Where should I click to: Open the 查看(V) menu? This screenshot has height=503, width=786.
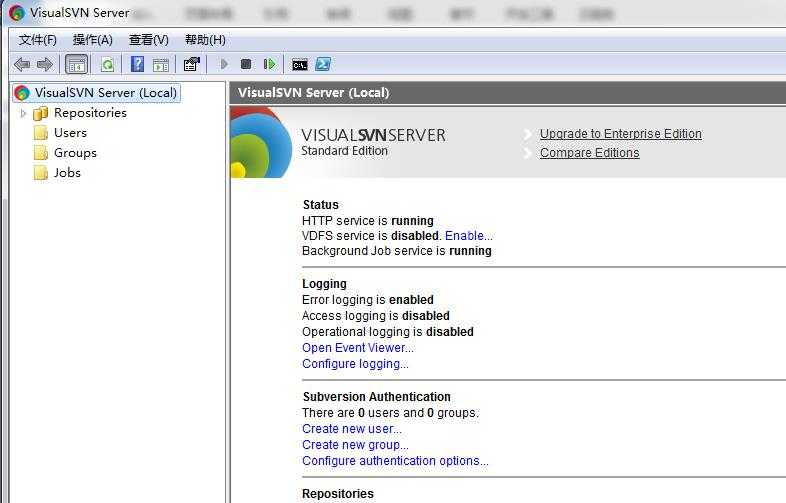tap(149, 40)
